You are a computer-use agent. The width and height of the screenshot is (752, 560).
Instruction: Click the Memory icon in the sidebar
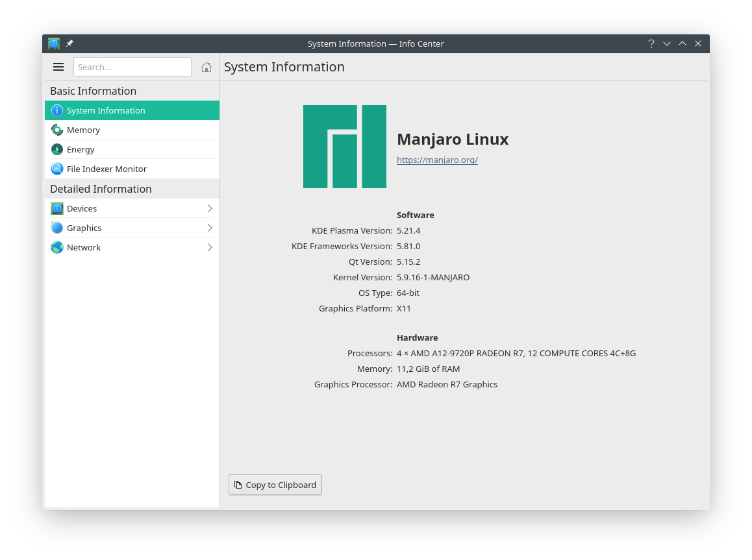pyautogui.click(x=57, y=130)
